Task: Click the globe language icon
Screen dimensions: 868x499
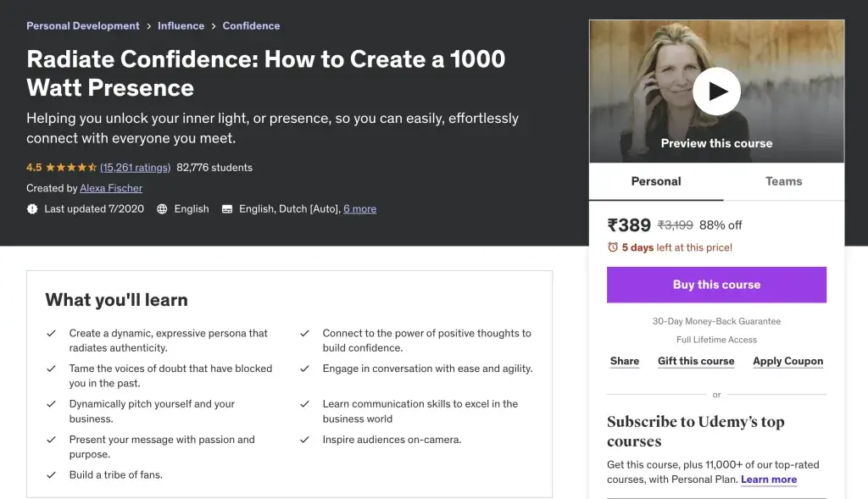Action: click(x=162, y=209)
